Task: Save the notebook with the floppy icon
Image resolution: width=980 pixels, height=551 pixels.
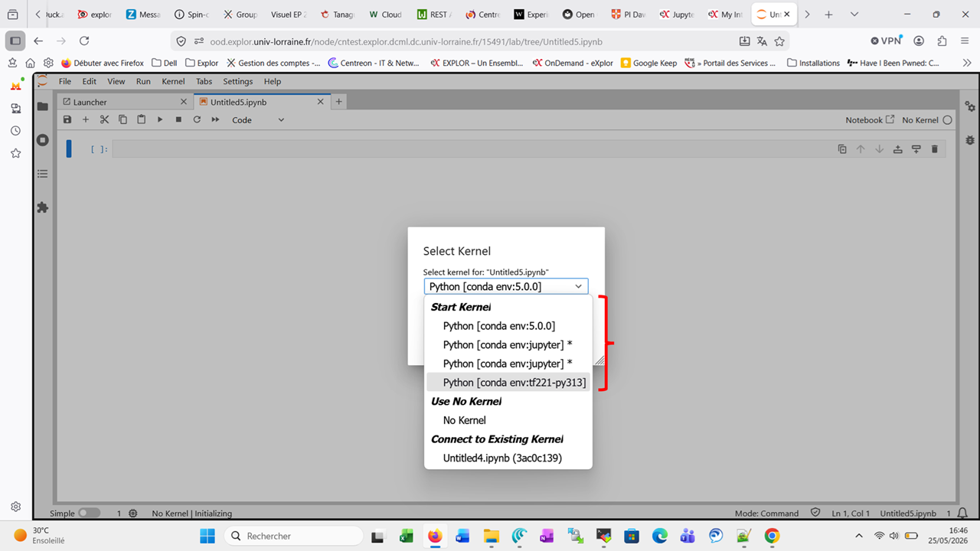Action: click(x=67, y=119)
